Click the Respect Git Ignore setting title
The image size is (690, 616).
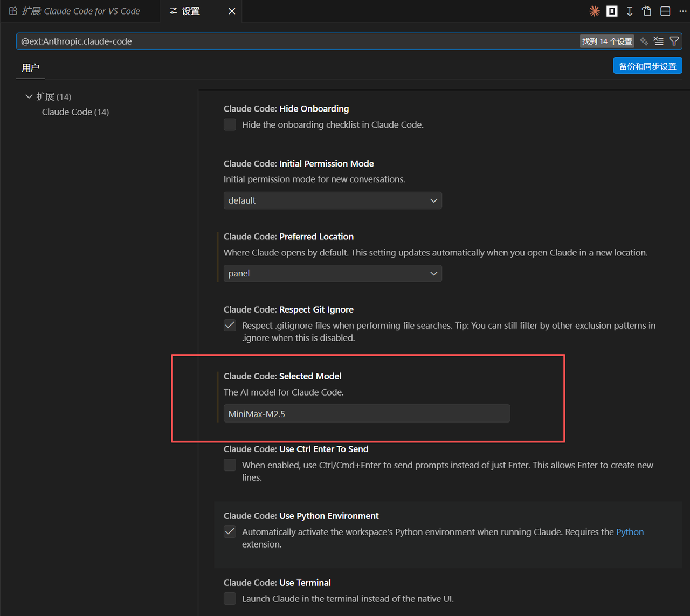[x=288, y=309]
